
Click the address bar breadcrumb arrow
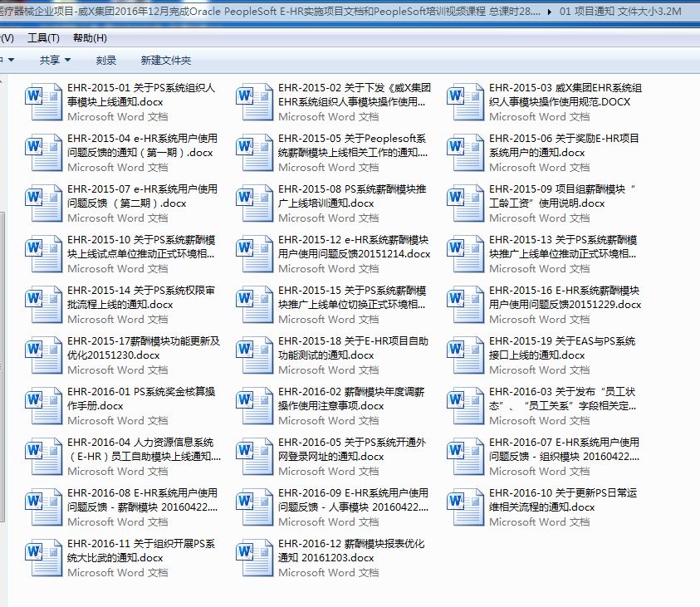[549, 12]
